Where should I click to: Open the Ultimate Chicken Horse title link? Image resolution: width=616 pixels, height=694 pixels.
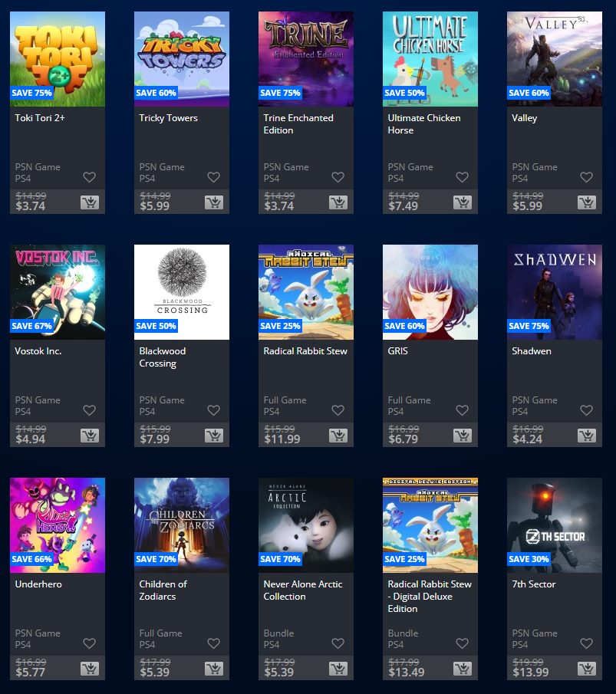click(x=424, y=124)
